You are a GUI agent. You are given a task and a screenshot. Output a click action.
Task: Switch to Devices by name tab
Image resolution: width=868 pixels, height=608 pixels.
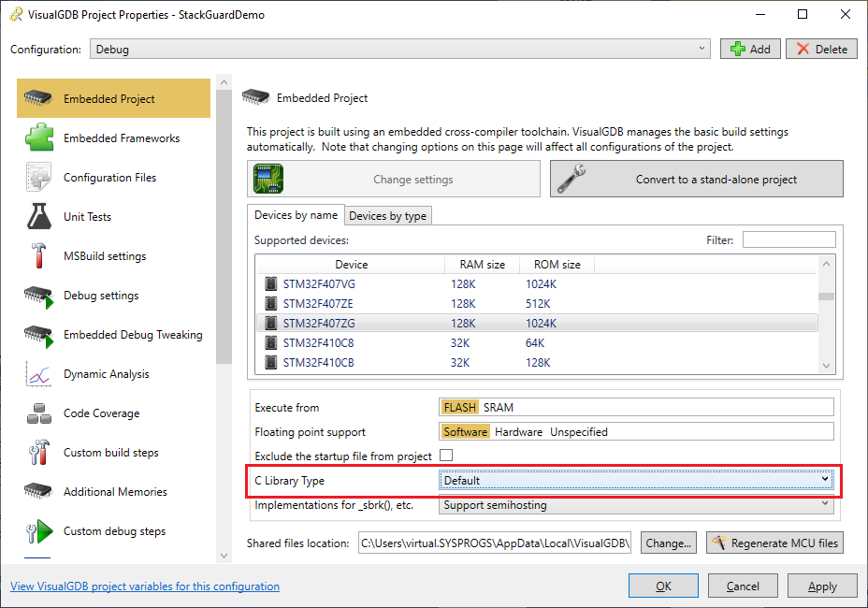(296, 215)
